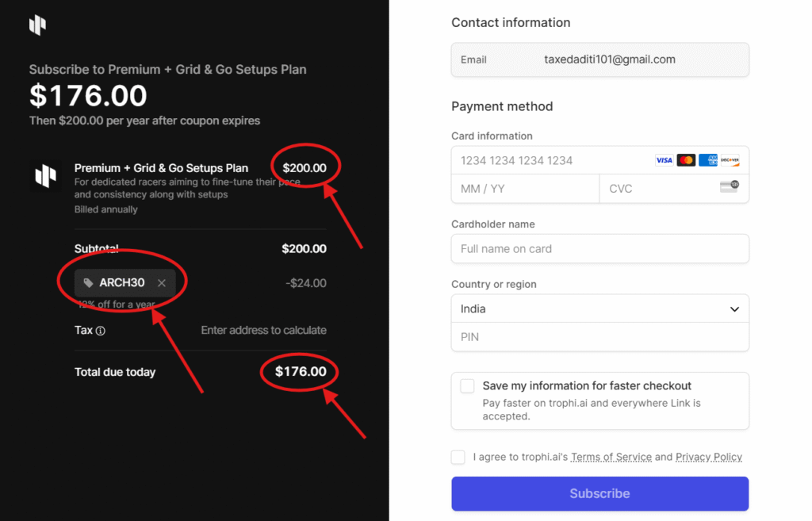Click the CVC card hint icon
Viewport: 812px width, 521px height.
(x=730, y=186)
